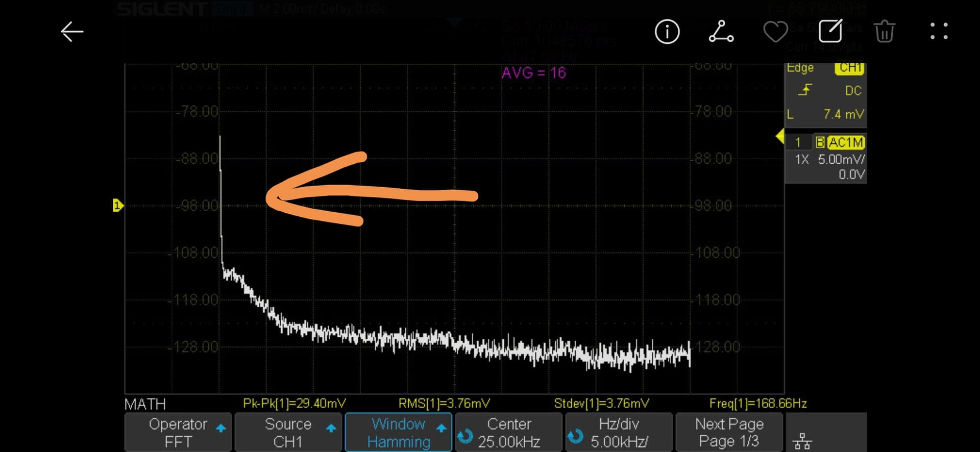This screenshot has width=980, height=452.
Task: Open image info details icon
Action: click(667, 32)
